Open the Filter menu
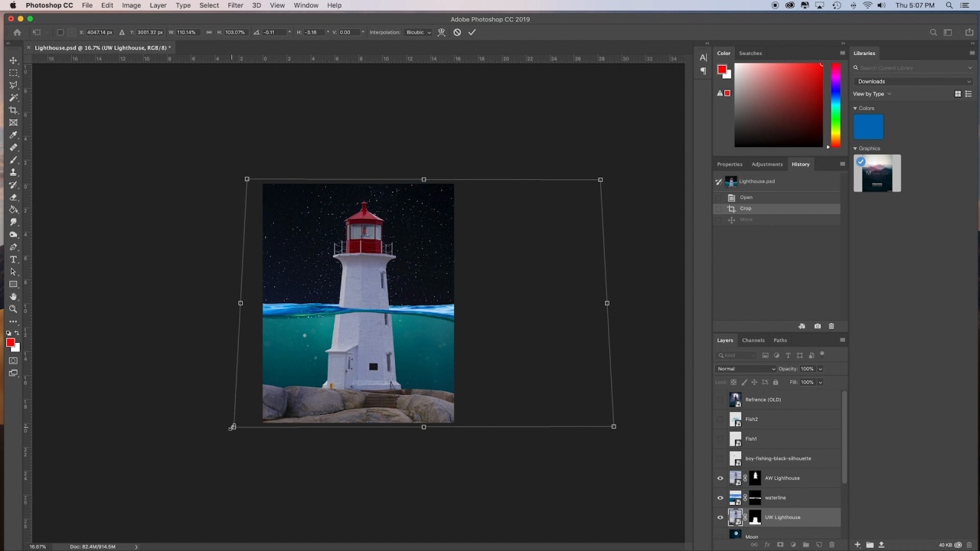980x551 pixels. tap(235, 5)
